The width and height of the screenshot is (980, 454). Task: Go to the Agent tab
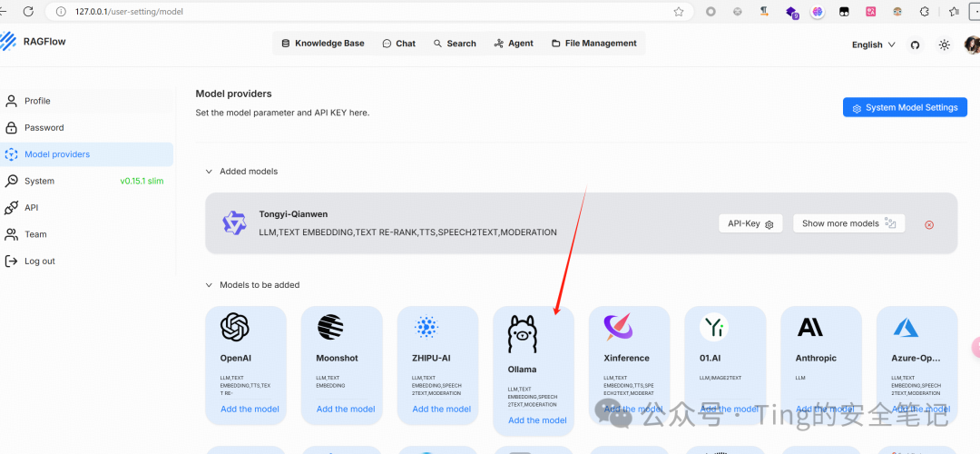pos(513,44)
